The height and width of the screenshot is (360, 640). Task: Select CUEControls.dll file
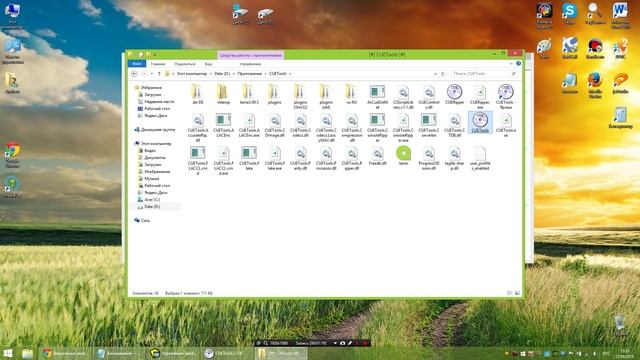[429, 97]
